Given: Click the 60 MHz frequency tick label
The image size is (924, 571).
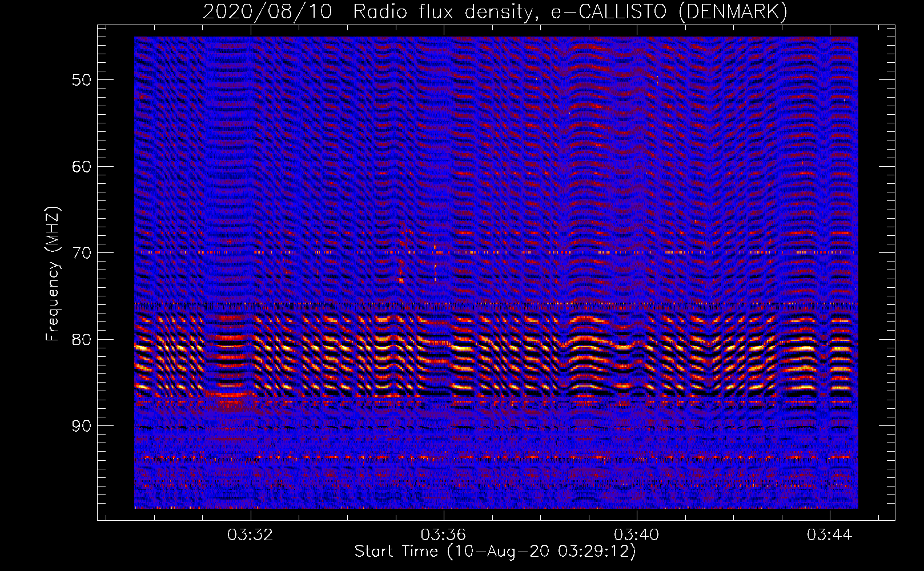Looking at the screenshot, I should click(x=82, y=167).
